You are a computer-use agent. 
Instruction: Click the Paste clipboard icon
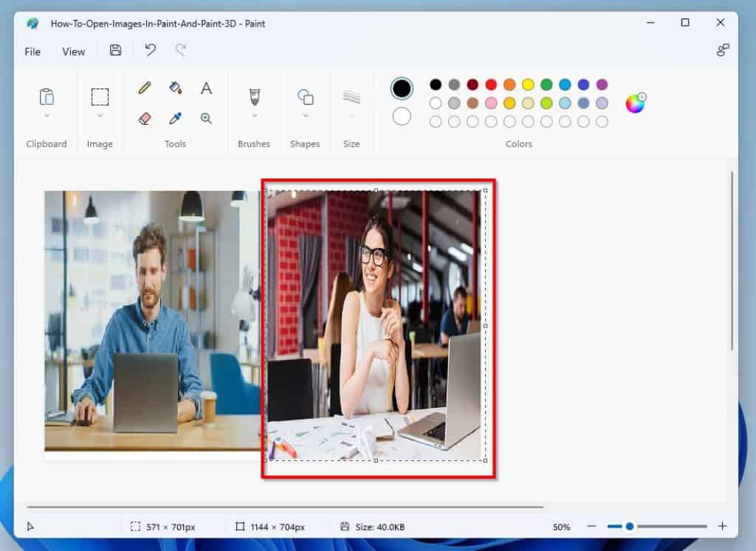coord(47,97)
